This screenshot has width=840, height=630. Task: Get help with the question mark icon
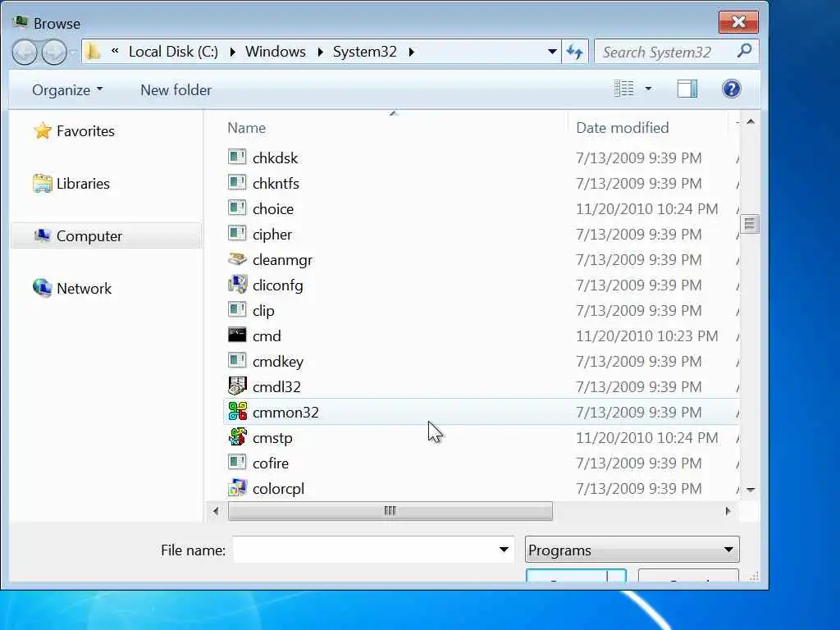click(x=731, y=89)
